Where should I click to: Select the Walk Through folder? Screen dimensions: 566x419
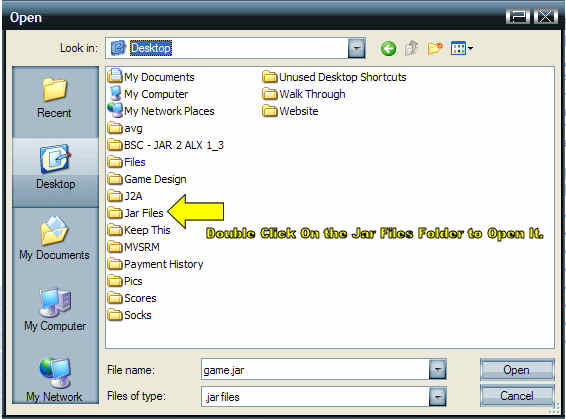click(304, 94)
